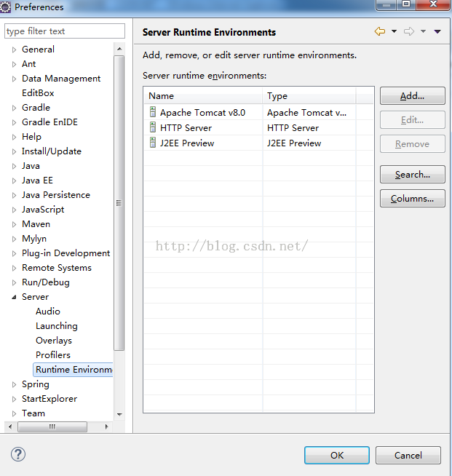
Task: Open the back history dropdown arrow
Action: pyautogui.click(x=394, y=32)
